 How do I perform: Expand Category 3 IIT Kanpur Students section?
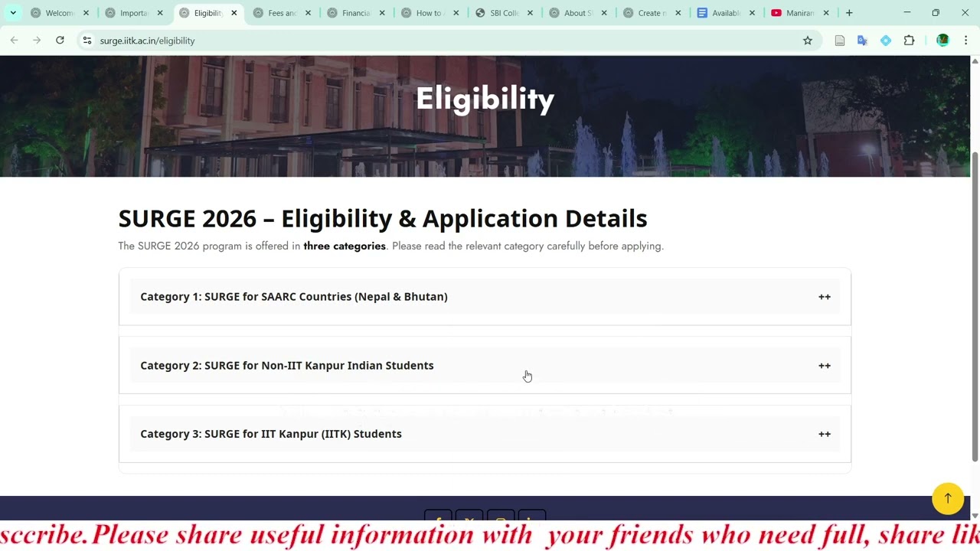[x=485, y=434]
